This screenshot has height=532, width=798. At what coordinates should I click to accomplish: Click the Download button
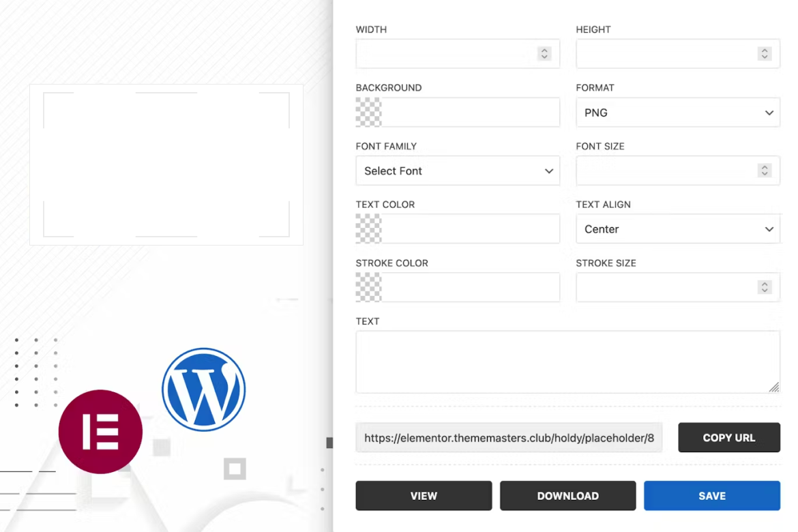(567, 495)
